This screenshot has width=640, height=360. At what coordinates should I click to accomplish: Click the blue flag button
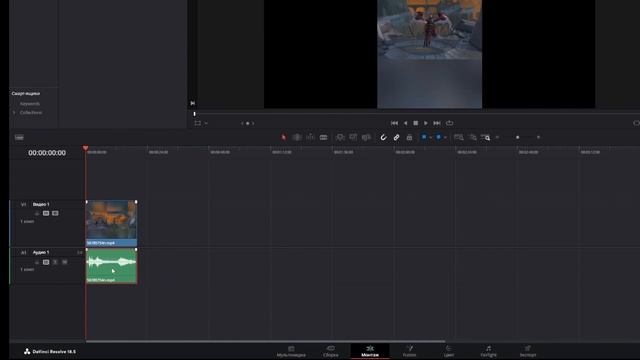(x=424, y=137)
